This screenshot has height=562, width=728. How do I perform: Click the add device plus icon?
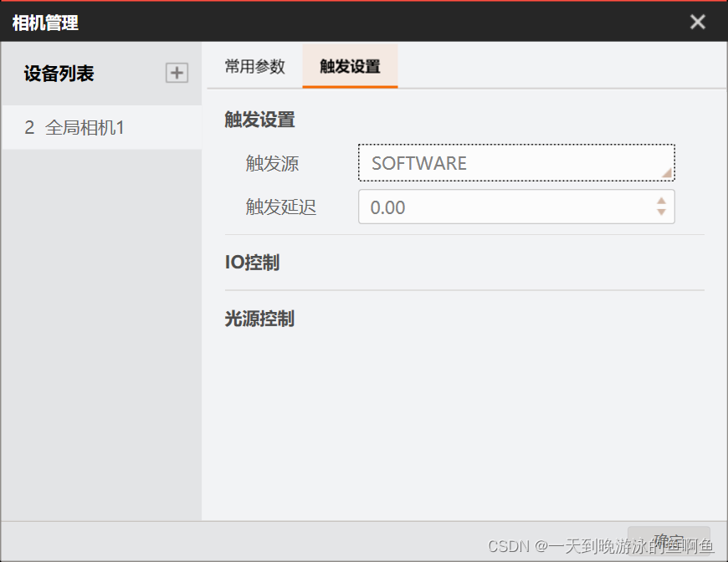[x=177, y=73]
